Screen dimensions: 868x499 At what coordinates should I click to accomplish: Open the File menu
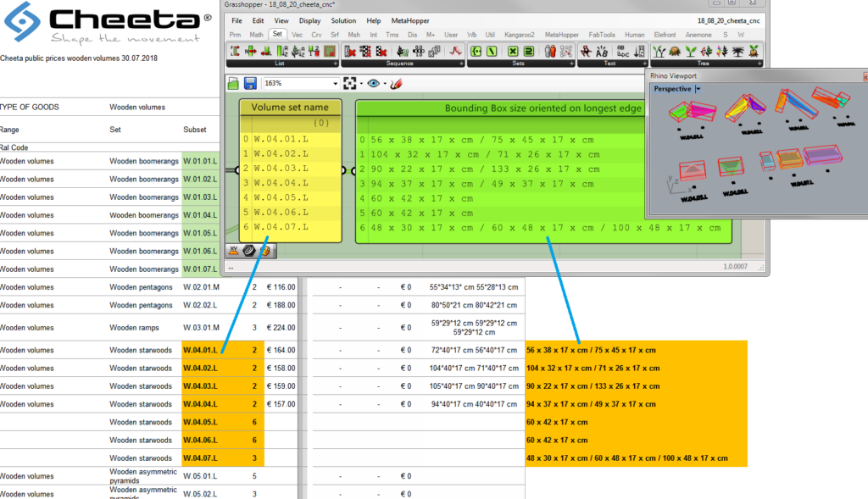click(x=237, y=20)
